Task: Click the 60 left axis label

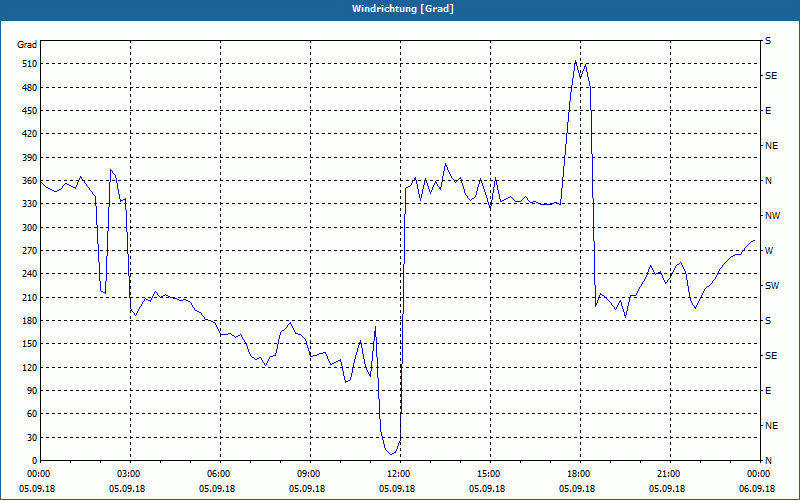Action: tap(32, 414)
